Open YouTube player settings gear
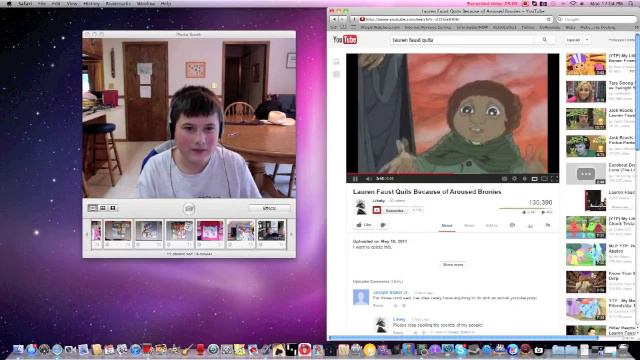The width and height of the screenshot is (640, 360). click(514, 179)
